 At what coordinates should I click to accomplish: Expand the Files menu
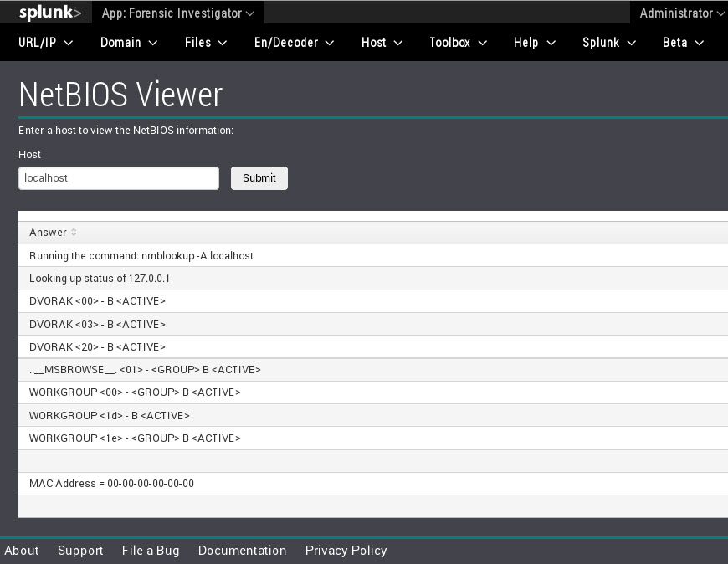(206, 42)
